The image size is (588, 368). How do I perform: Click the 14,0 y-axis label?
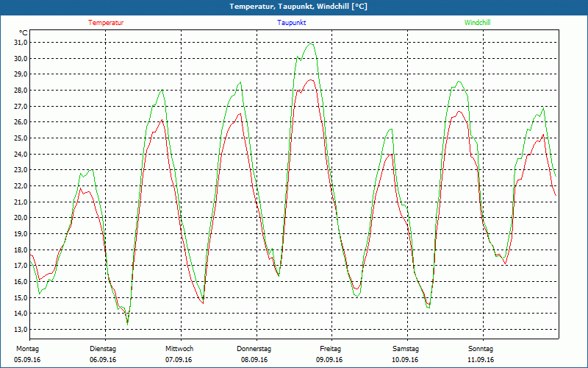(21, 314)
